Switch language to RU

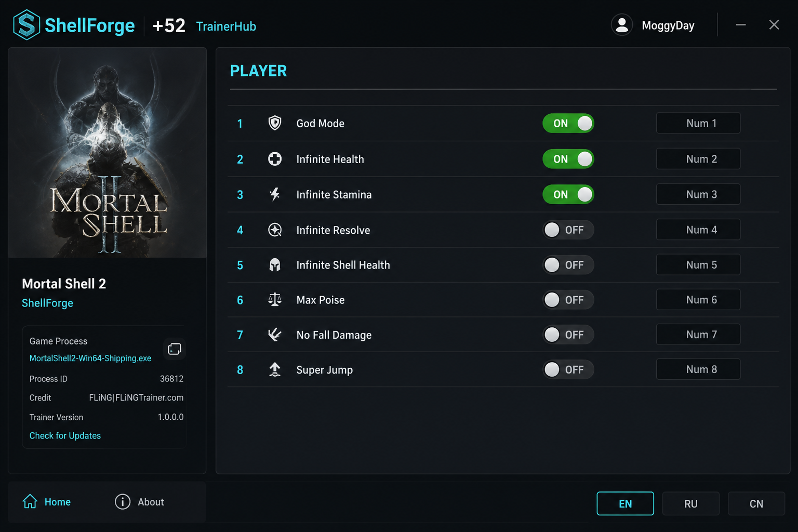[691, 503]
